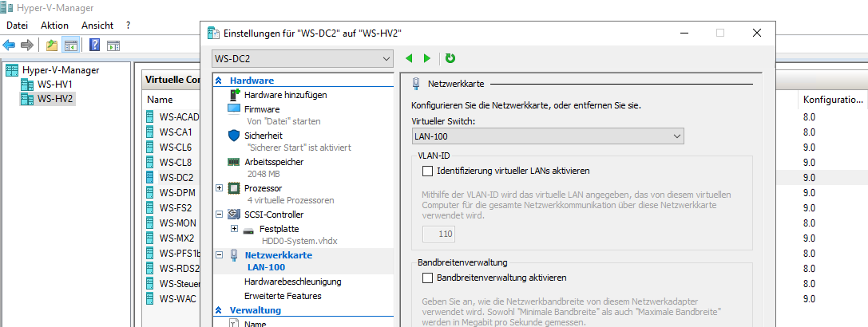The image size is (868, 327).
Task: Go to next VM with green right arrow
Action: 426,58
